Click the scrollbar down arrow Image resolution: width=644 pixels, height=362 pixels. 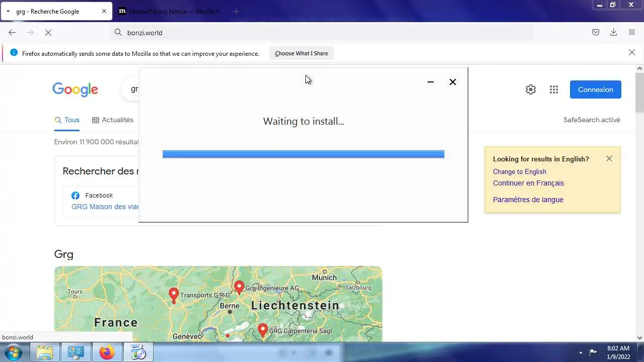click(639, 338)
